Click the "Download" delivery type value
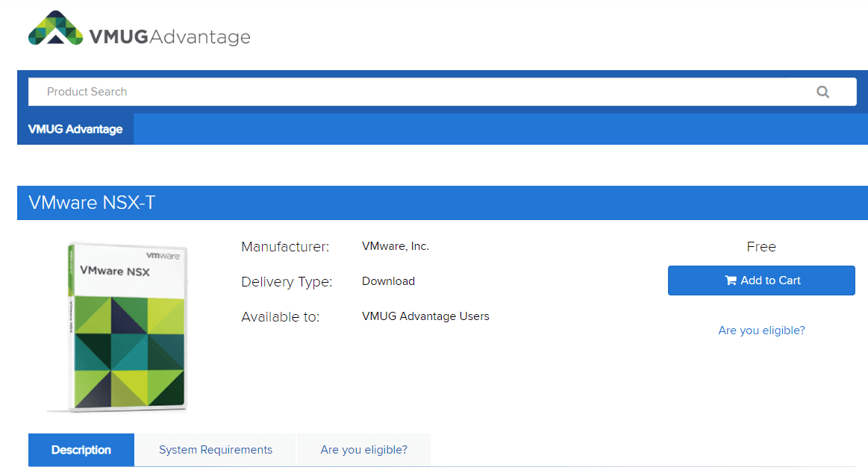Viewport: 868px width, 470px height. (x=388, y=281)
